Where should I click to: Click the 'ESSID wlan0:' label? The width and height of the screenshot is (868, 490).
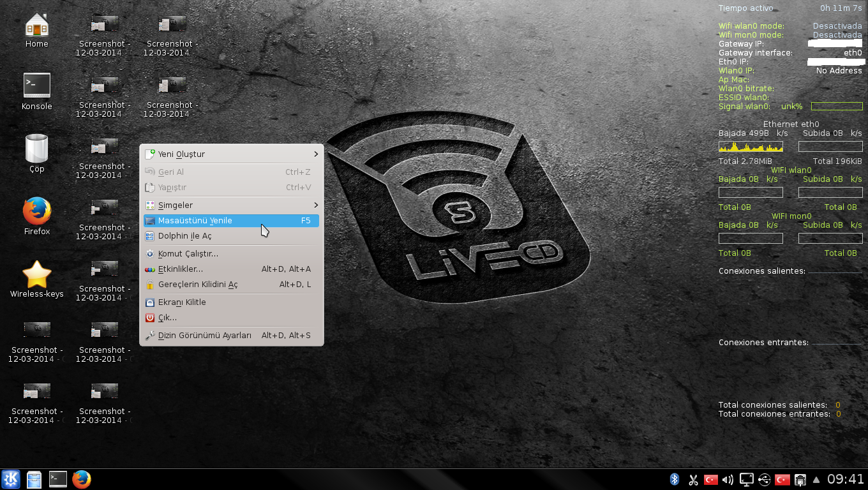[744, 98]
